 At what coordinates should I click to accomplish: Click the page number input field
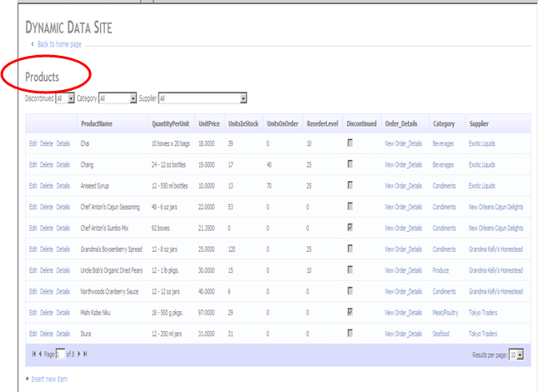60,354
